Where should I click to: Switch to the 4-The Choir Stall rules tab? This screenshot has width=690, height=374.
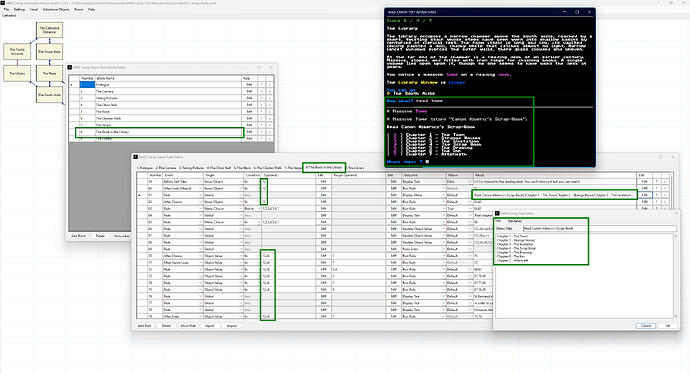[219, 168]
